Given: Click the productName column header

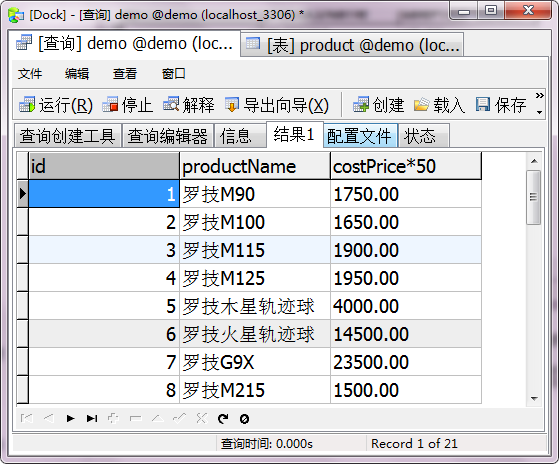Looking at the screenshot, I should pos(255,166).
